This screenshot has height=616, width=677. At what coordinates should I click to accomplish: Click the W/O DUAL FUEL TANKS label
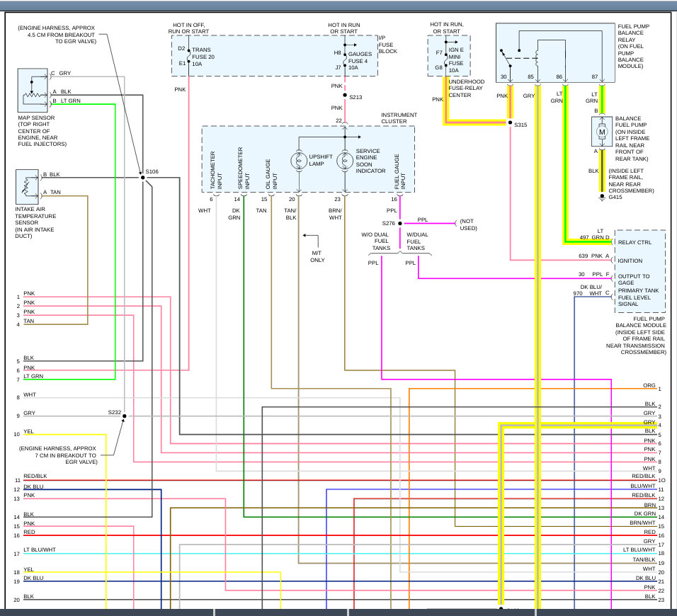click(x=375, y=241)
